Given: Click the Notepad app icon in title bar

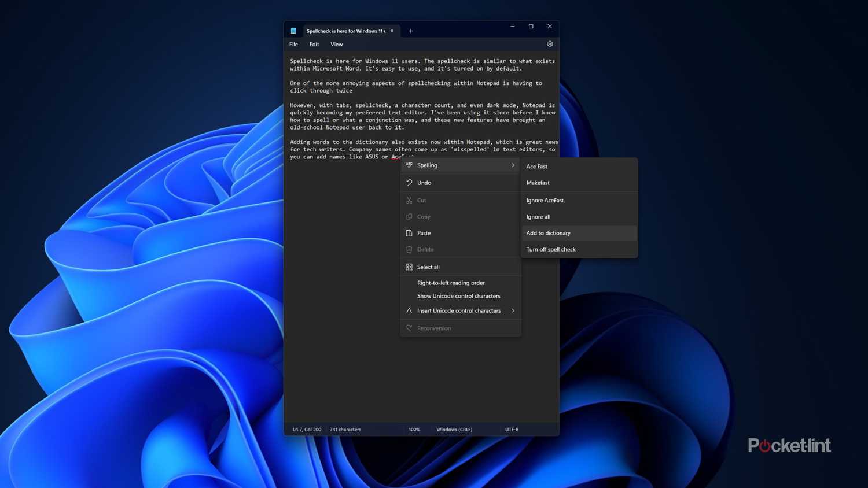Looking at the screenshot, I should [293, 31].
